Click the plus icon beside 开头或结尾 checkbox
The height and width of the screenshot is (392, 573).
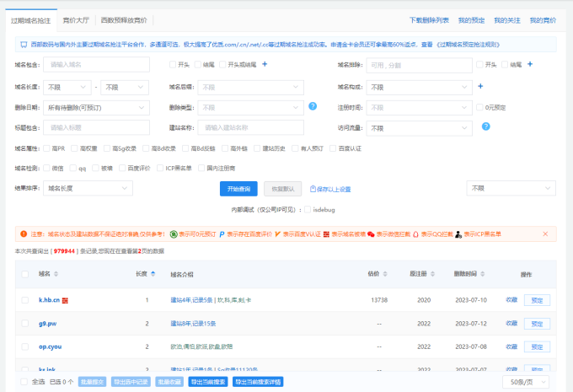click(265, 64)
